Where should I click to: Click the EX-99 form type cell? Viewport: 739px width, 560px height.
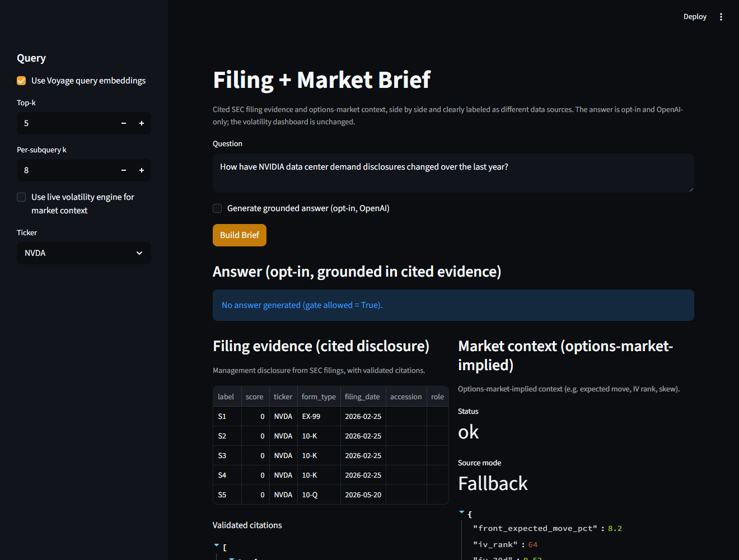319,416
